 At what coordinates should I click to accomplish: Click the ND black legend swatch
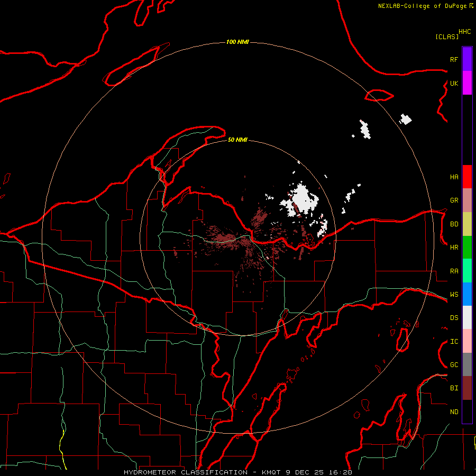click(x=467, y=411)
